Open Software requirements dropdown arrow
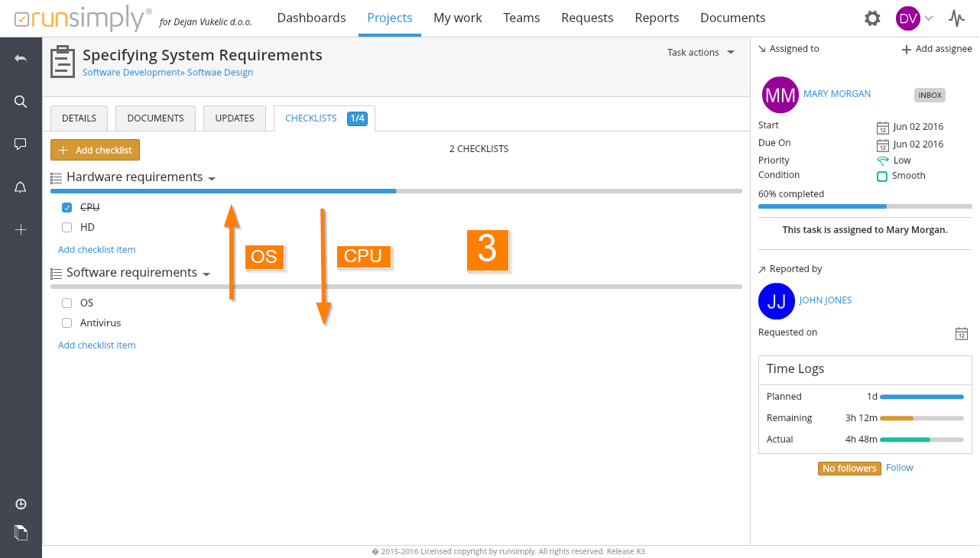Viewport: 980px width, 558px height. [x=206, y=274]
